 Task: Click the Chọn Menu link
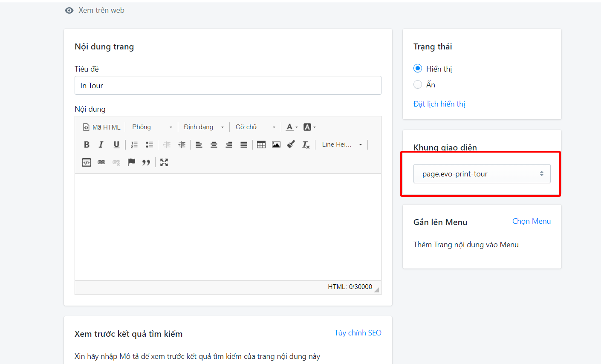coord(532,221)
